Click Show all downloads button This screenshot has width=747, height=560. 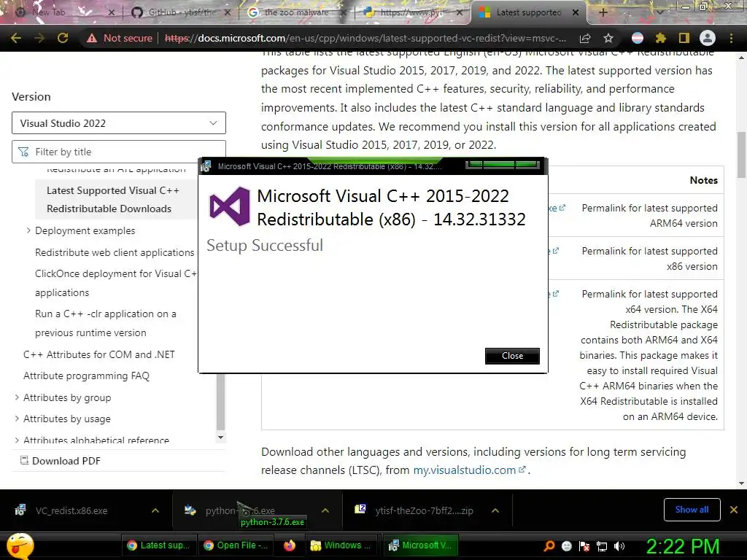[x=692, y=510]
